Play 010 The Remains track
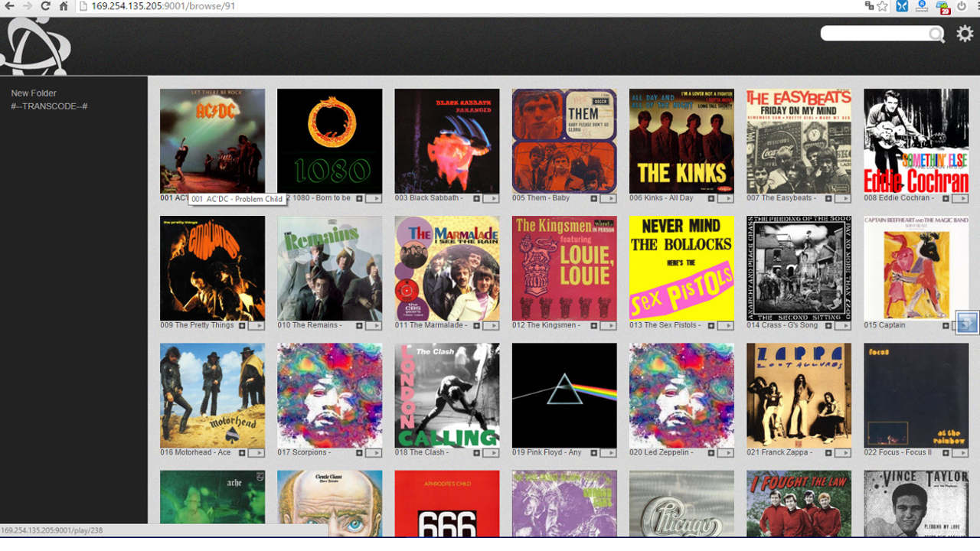The height and width of the screenshot is (551, 980). (373, 325)
